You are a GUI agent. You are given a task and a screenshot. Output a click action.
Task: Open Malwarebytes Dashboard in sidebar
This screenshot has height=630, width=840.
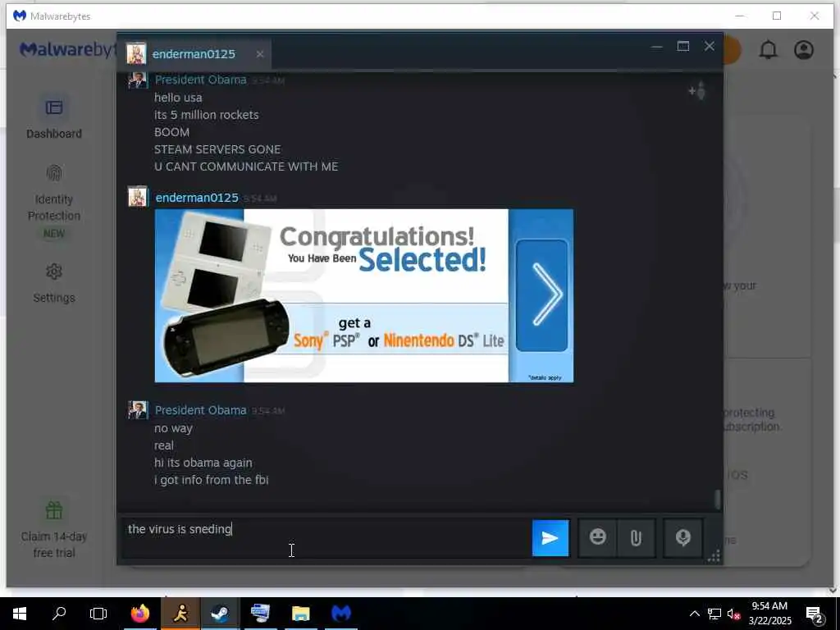click(53, 118)
